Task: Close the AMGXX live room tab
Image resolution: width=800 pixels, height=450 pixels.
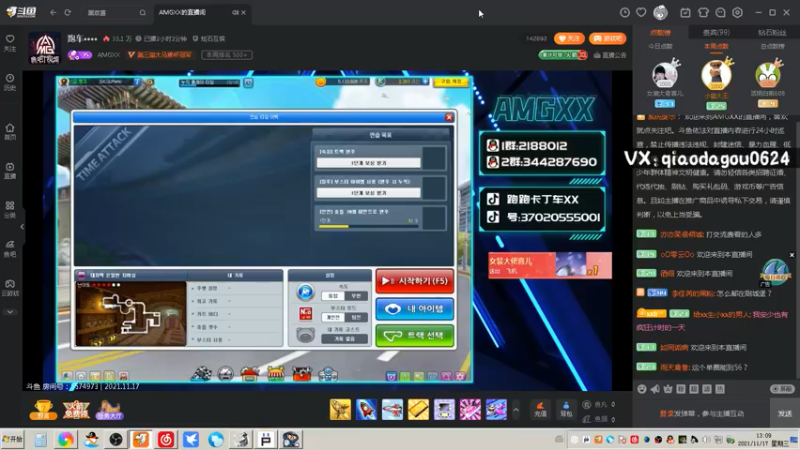Action: click(x=243, y=13)
